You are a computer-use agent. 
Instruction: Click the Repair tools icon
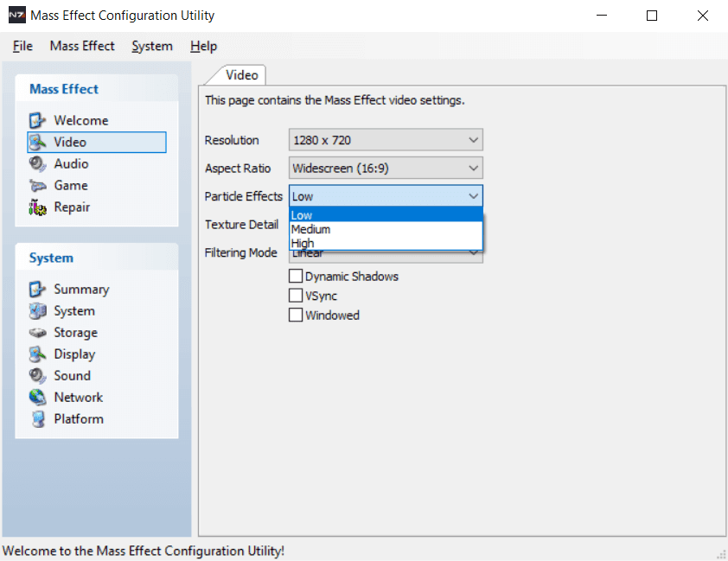pyautogui.click(x=37, y=207)
